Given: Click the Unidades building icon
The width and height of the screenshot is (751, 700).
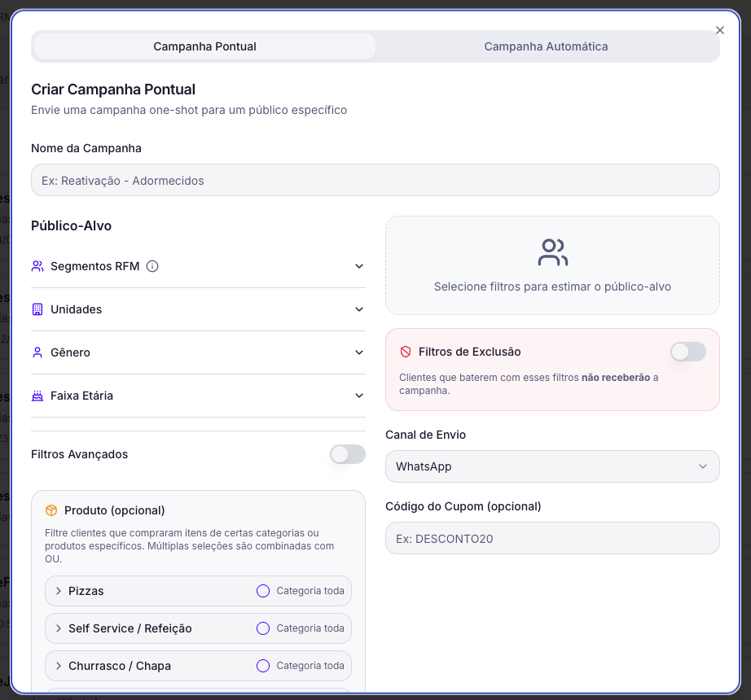Looking at the screenshot, I should [x=37, y=309].
